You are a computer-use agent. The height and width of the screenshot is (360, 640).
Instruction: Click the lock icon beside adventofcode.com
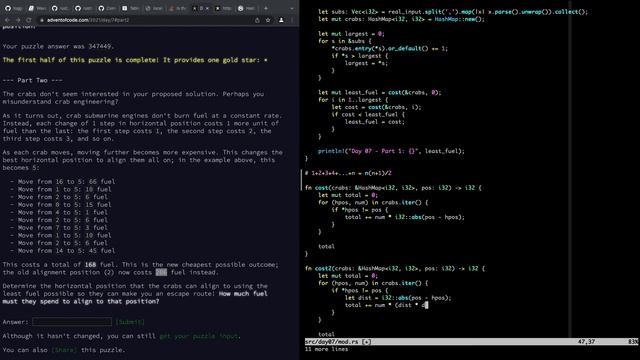(x=42, y=20)
